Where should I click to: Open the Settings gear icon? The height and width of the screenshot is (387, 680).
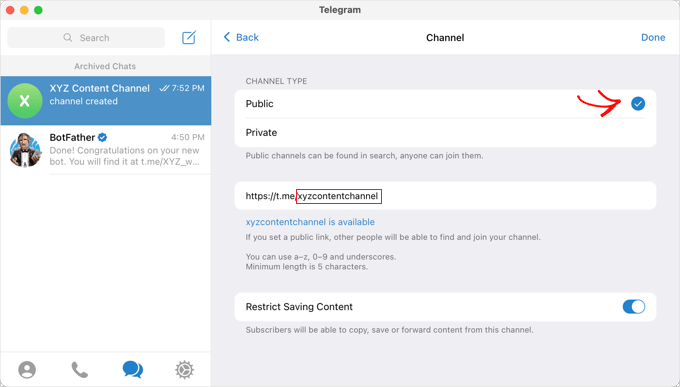pos(184,370)
